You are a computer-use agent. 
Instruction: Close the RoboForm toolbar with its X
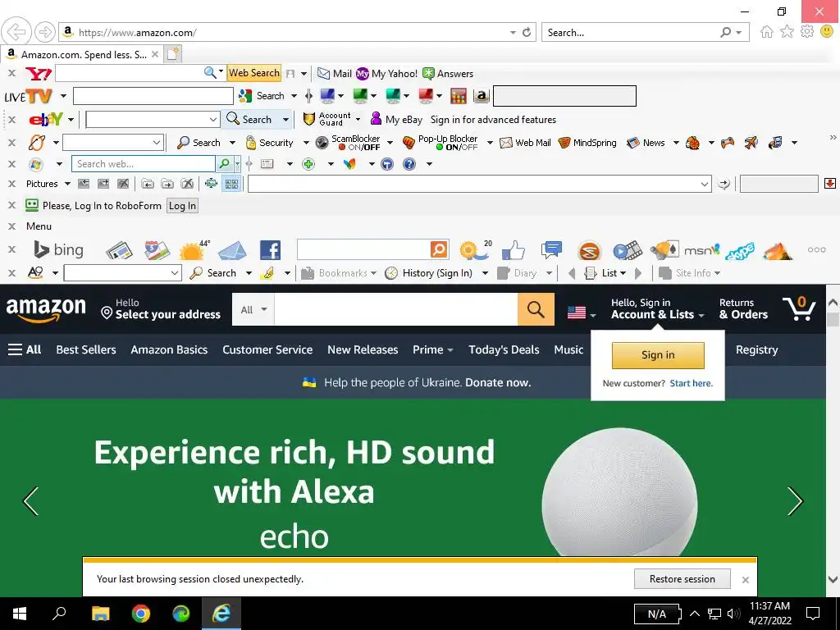[x=11, y=205]
